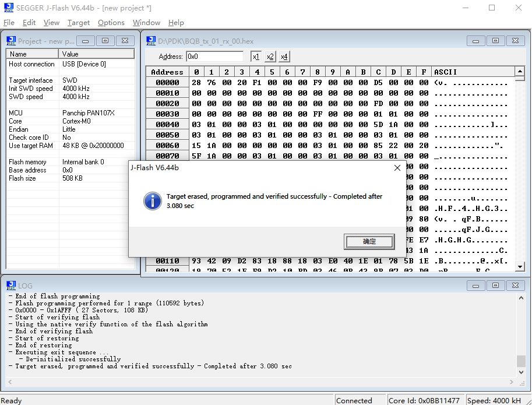Click MCU Panchip PAN107X value
This screenshot has width=532, height=405.
point(89,113)
